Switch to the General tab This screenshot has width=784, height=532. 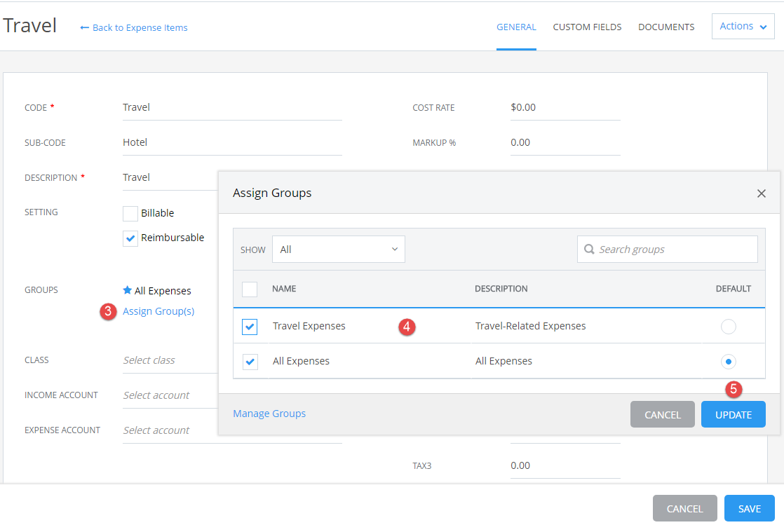point(516,27)
